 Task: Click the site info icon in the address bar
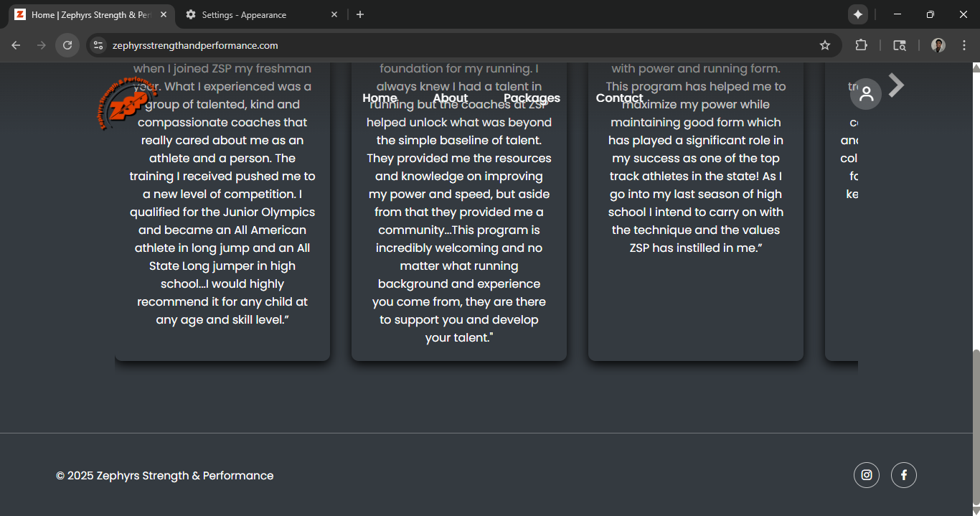tap(98, 44)
